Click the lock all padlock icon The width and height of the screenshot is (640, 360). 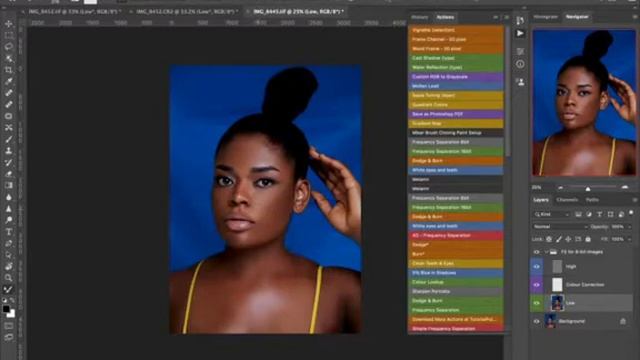coord(588,239)
